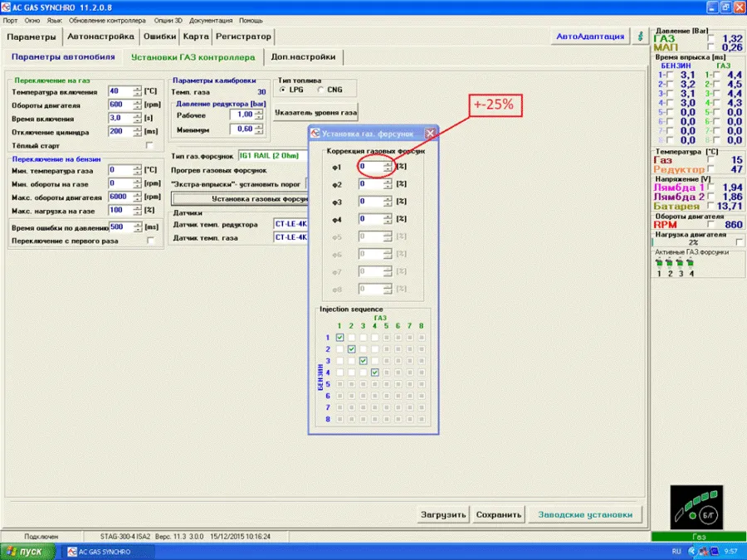Click active gas injector icon 4
Viewport: 747px width, 560px height.
pyautogui.click(x=691, y=262)
